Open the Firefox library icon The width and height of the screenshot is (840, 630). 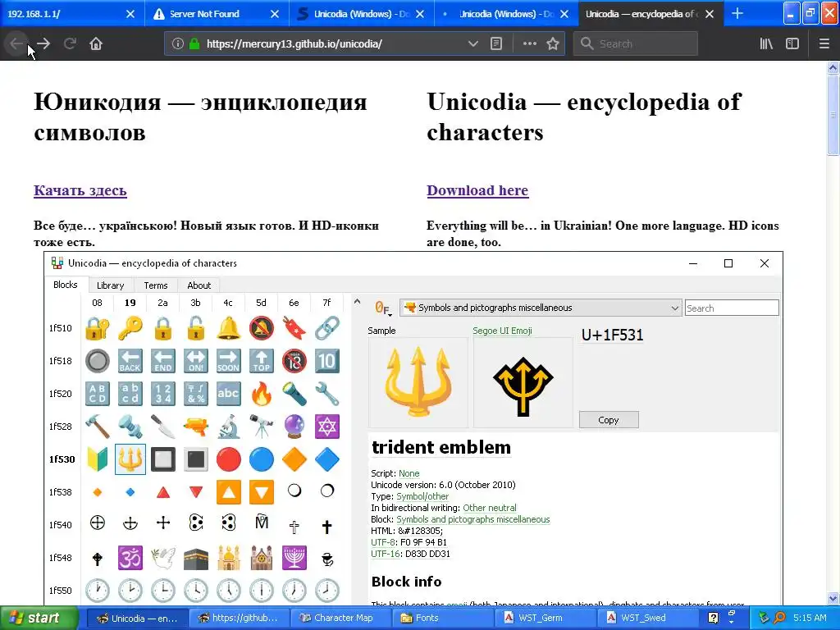click(x=766, y=43)
